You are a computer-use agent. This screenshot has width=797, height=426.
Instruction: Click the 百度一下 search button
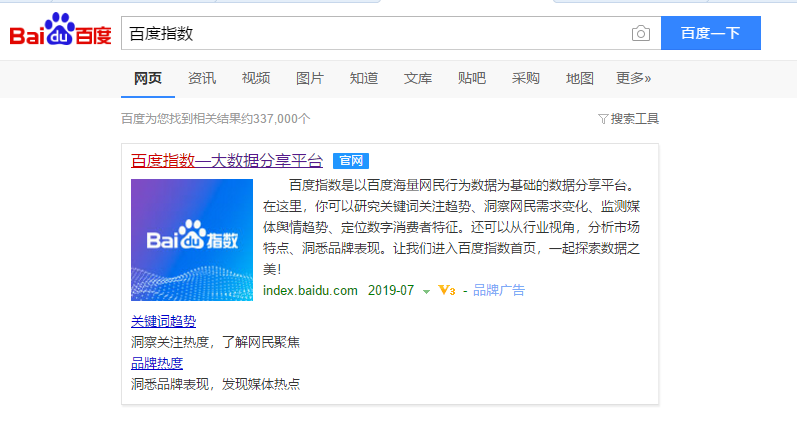[x=711, y=33]
